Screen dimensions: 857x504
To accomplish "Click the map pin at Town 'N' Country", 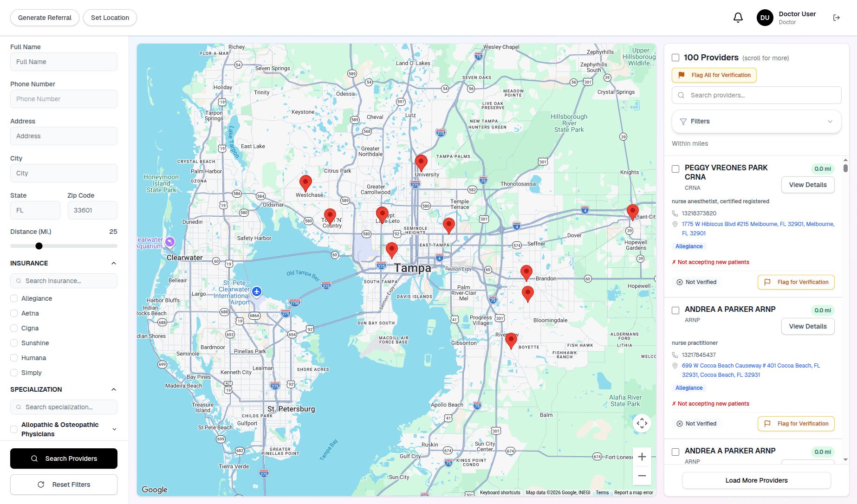I will pos(330,217).
